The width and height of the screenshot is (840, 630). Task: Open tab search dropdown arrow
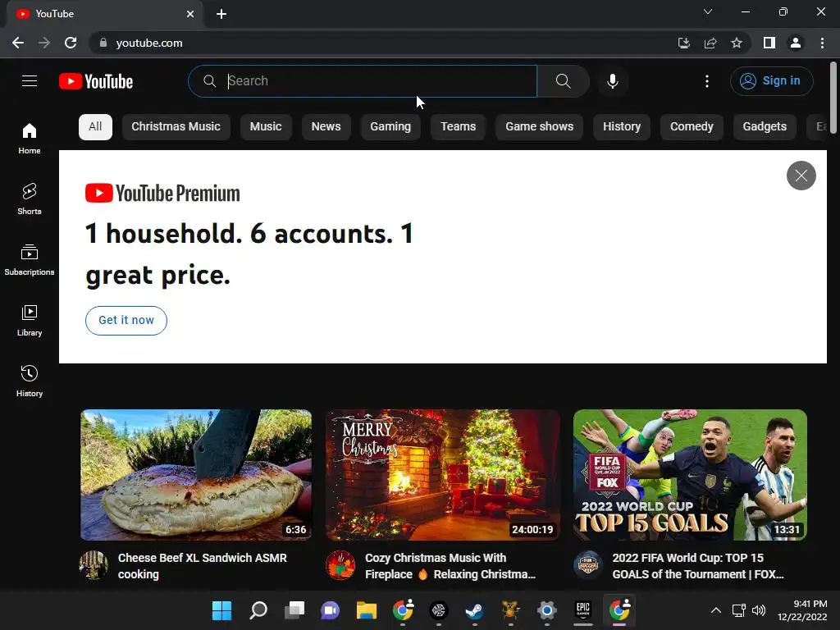coord(708,11)
